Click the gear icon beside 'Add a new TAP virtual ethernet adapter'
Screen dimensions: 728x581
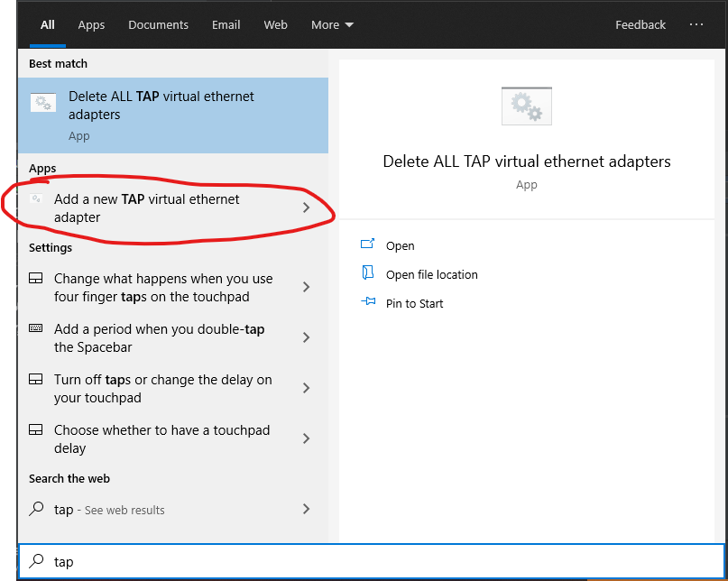[x=36, y=198]
